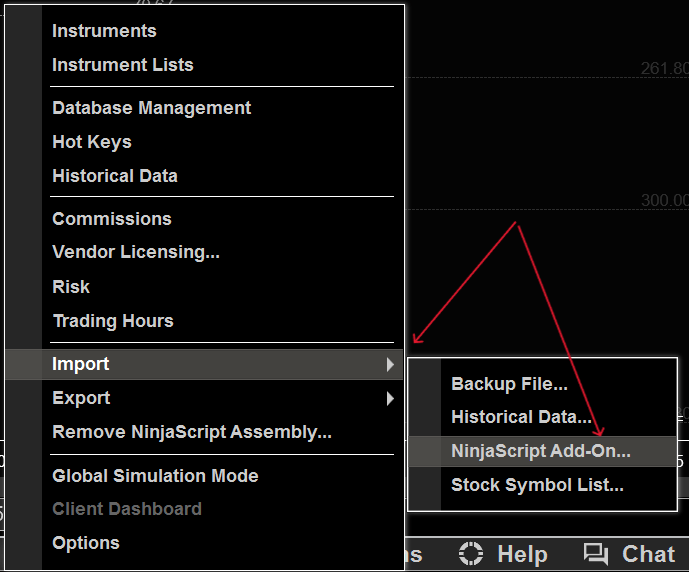Open the Chat speech bubble icon
The height and width of the screenshot is (572, 689).
click(596, 554)
